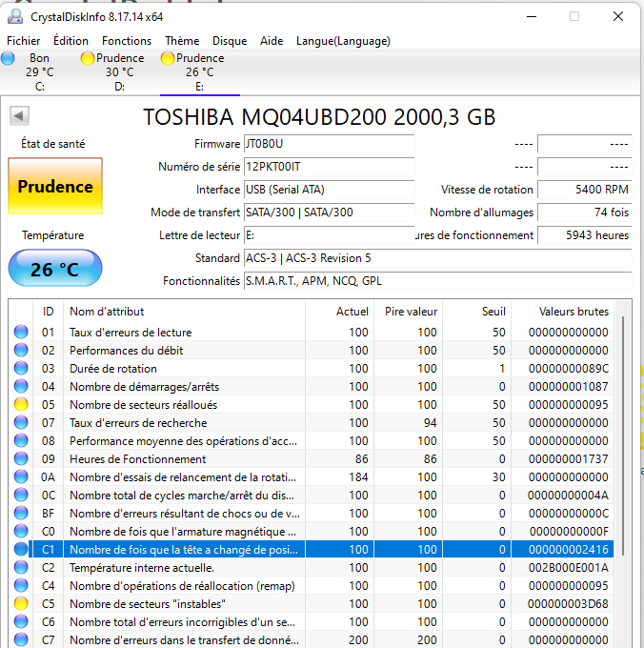Click the 26 °C temperature button

(x=55, y=268)
